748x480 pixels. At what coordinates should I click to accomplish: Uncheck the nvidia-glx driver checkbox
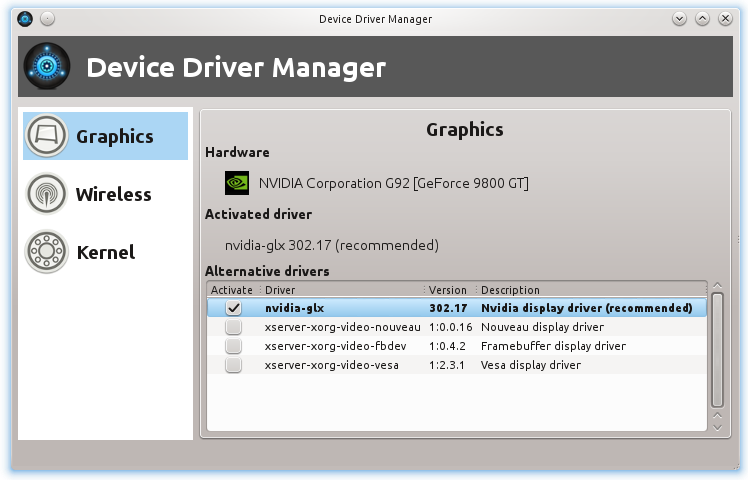233,308
